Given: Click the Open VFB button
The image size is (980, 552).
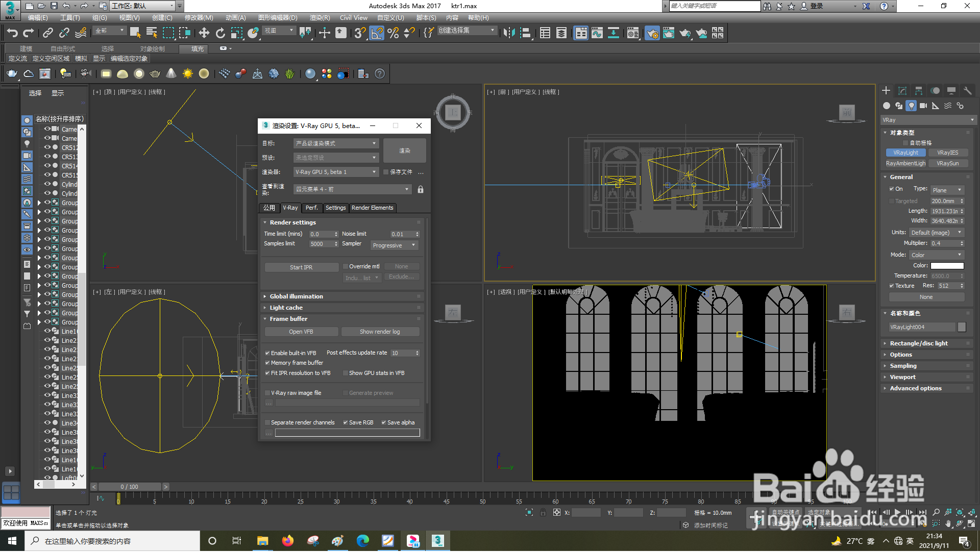Looking at the screenshot, I should click(x=301, y=332).
